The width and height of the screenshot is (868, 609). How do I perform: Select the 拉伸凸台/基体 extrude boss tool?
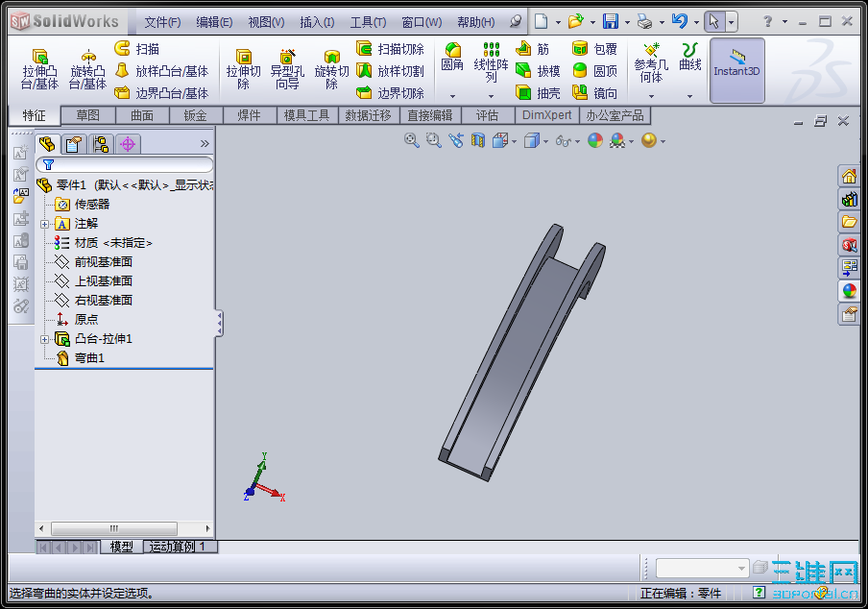coord(39,70)
